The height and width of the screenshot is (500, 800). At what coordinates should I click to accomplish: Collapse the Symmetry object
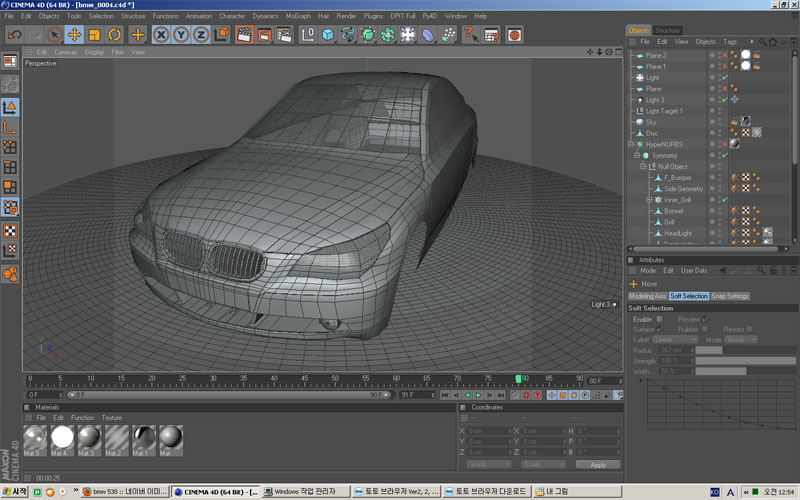click(x=637, y=155)
